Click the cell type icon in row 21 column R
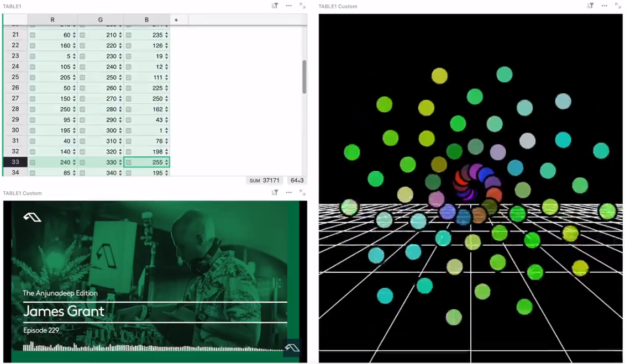Image resolution: width=625 pixels, height=364 pixels. click(x=33, y=35)
